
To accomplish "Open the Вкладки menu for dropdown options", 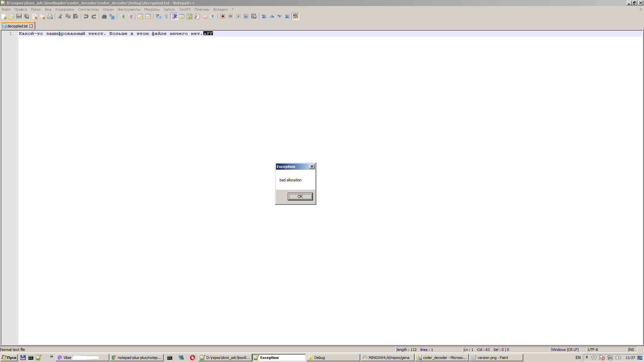I will 221,9.
